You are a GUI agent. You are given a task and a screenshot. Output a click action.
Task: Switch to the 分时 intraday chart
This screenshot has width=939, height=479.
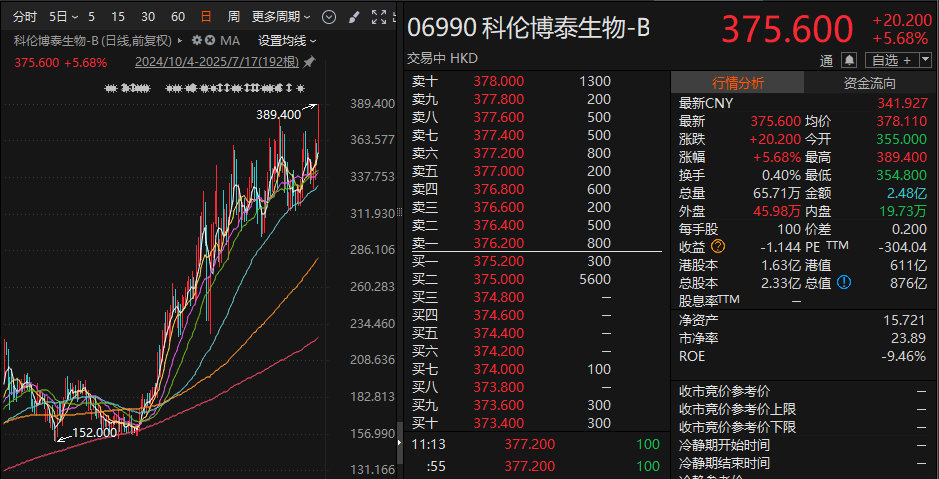pyautogui.click(x=25, y=17)
